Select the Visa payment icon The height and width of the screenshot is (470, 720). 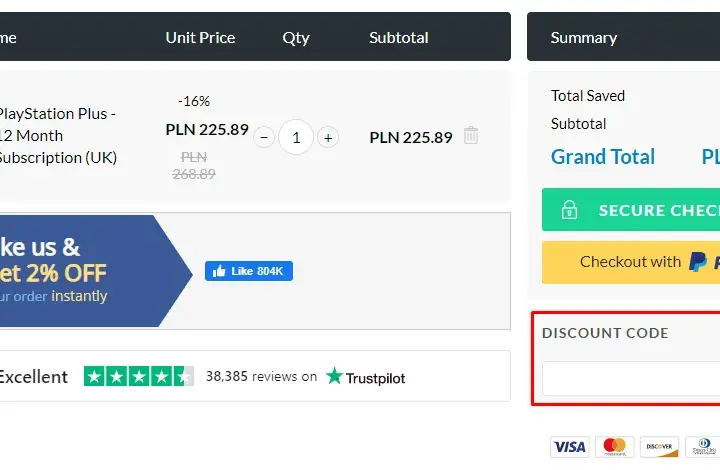tap(569, 447)
